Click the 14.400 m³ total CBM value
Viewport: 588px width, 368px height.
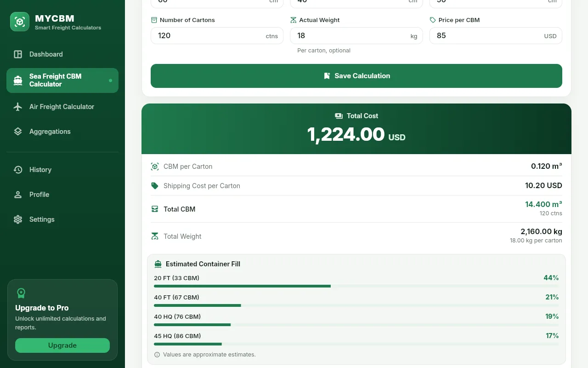click(543, 204)
